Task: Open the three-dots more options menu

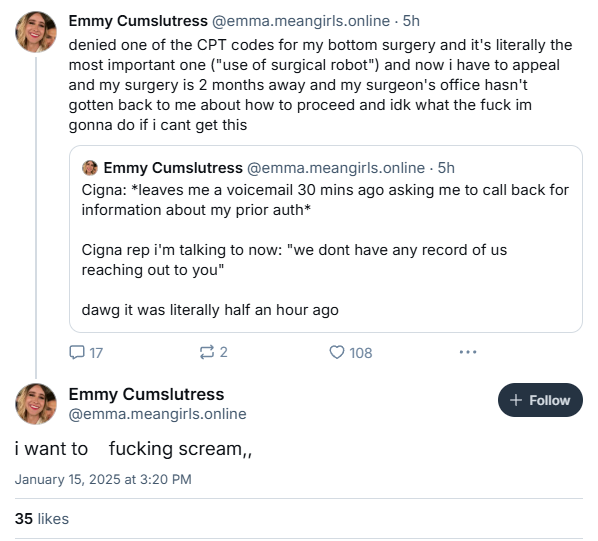Action: click(x=468, y=352)
